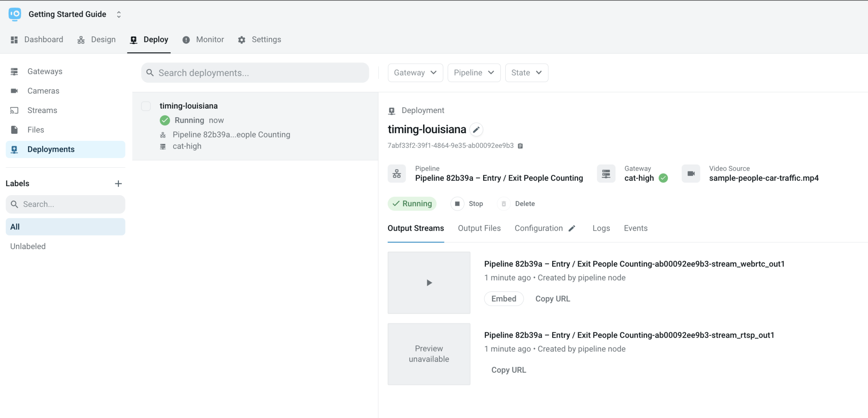This screenshot has height=418, width=868.
Task: Open the cat-high gateway link
Action: [639, 178]
